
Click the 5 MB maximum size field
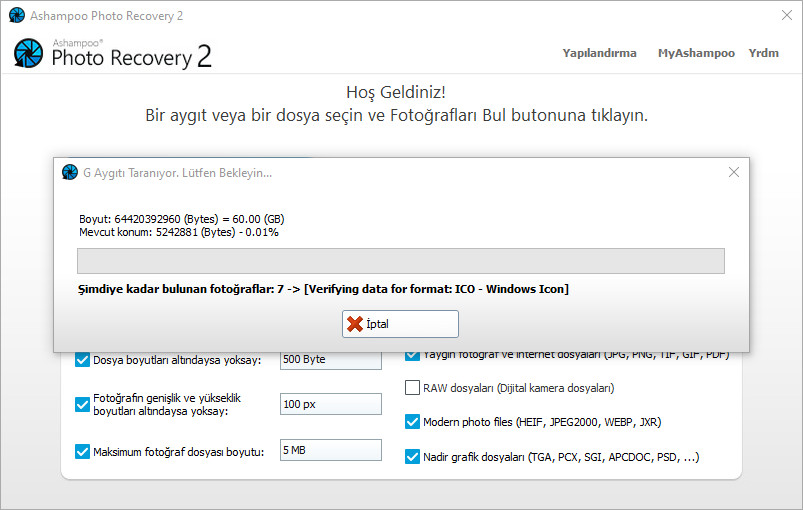(331, 450)
